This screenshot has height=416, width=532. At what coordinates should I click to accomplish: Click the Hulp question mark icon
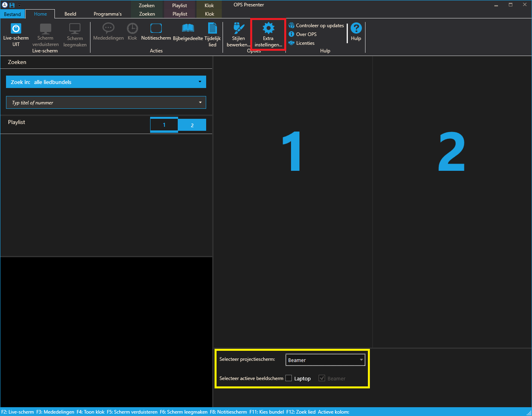pos(356,28)
